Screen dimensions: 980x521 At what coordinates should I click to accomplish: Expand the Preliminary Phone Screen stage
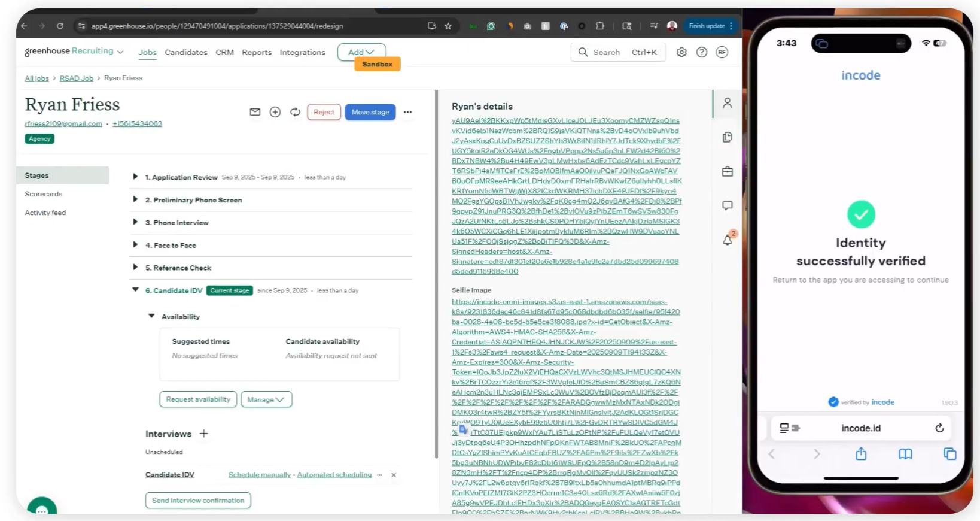coord(135,199)
